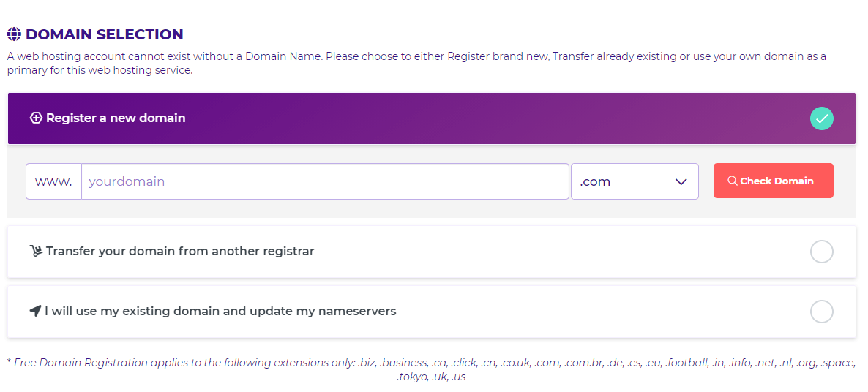Image resolution: width=868 pixels, height=392 pixels.
Task: Click the globe icon beside Domain Selection
Action: 14,34
